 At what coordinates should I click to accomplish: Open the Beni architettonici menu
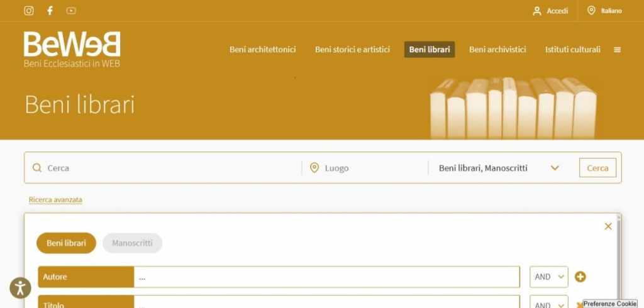pyautogui.click(x=262, y=50)
